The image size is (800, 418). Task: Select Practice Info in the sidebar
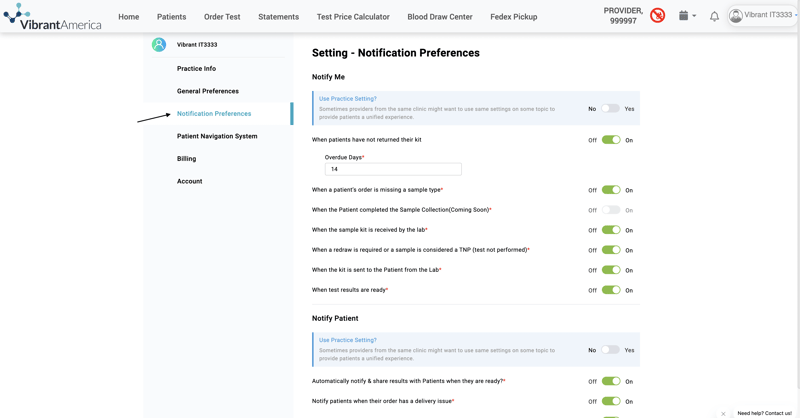[x=196, y=68]
